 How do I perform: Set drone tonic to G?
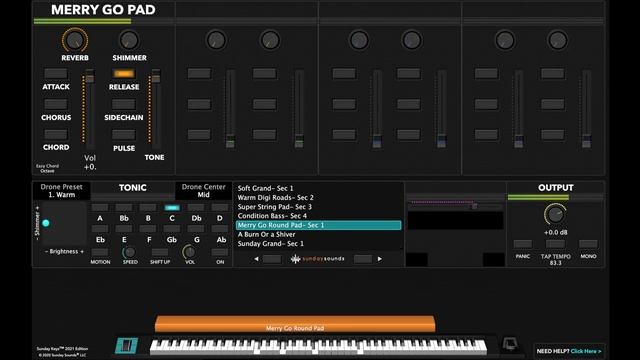coord(196,229)
